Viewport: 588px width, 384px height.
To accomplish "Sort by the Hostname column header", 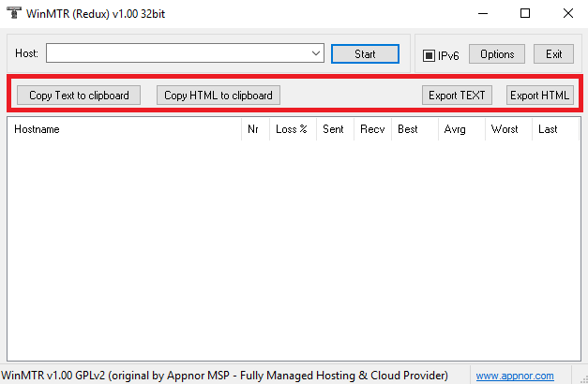I will 124,129.
